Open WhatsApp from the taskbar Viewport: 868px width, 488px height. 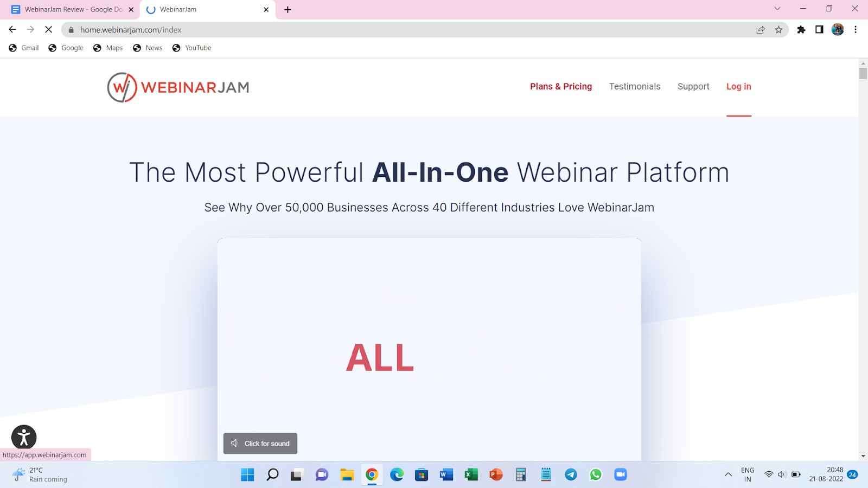point(596,474)
